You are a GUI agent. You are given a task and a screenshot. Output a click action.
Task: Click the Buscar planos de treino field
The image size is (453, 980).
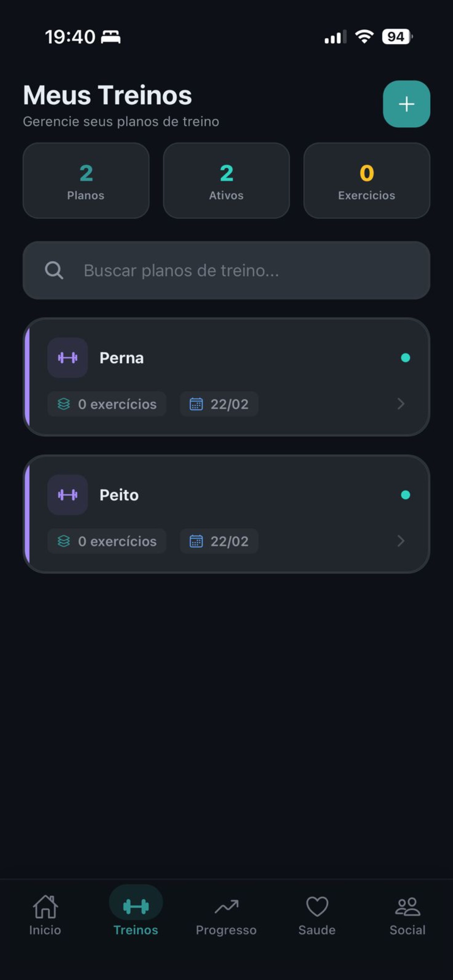[x=226, y=270]
